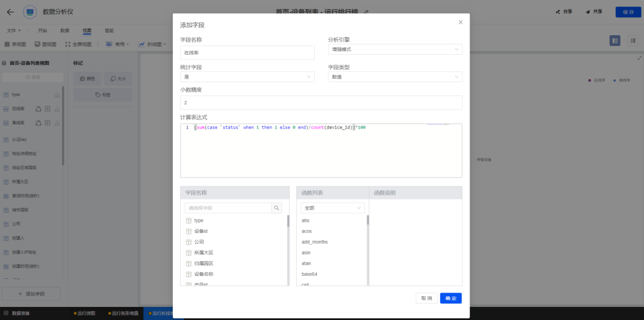Open the 运行条形堆叠 bottom tab
Screen dimensions: 644x320
tap(123, 313)
